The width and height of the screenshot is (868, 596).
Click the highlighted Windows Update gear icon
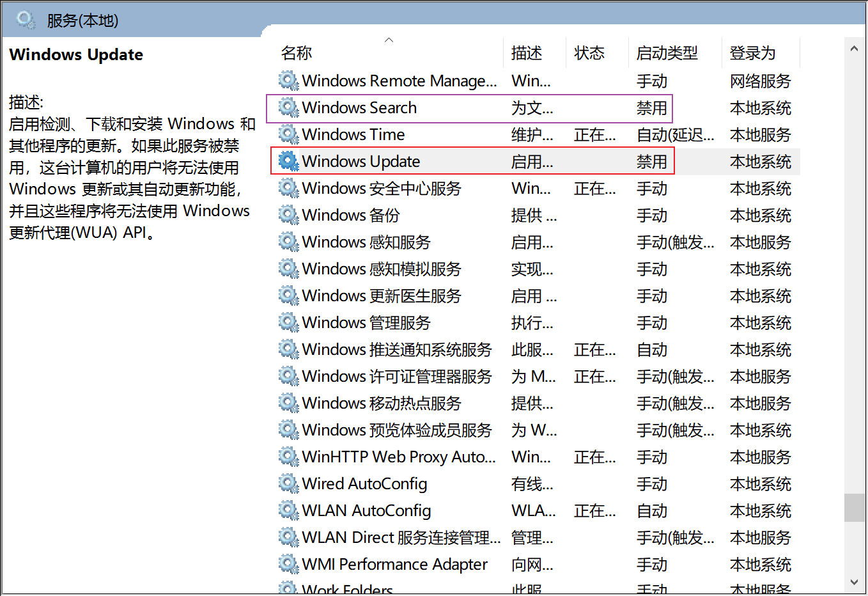tap(288, 161)
